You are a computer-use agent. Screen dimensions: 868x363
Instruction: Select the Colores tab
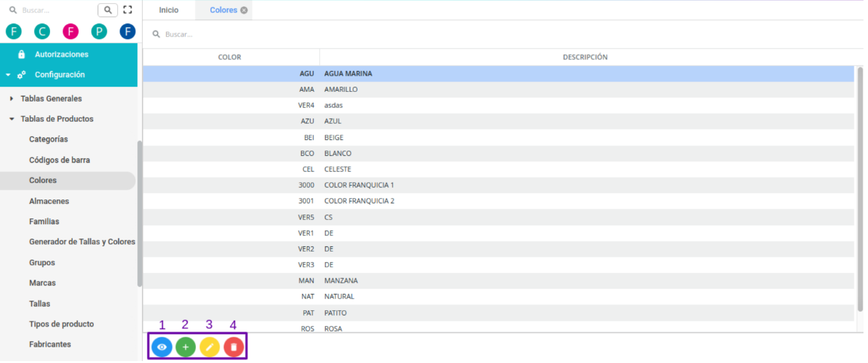click(x=223, y=10)
